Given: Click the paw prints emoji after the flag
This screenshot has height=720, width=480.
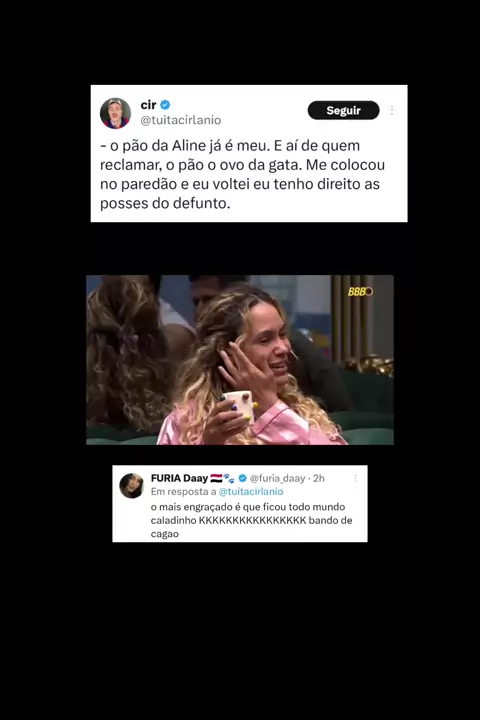Looking at the screenshot, I should coord(229,478).
